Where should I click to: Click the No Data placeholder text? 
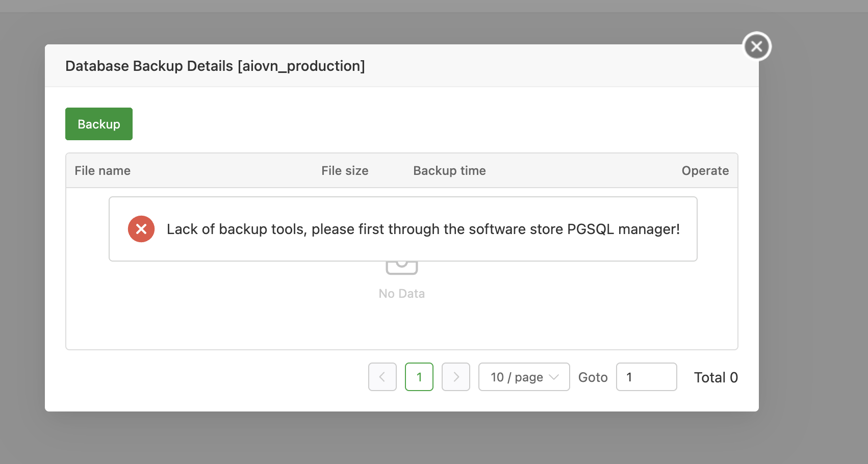click(x=402, y=294)
